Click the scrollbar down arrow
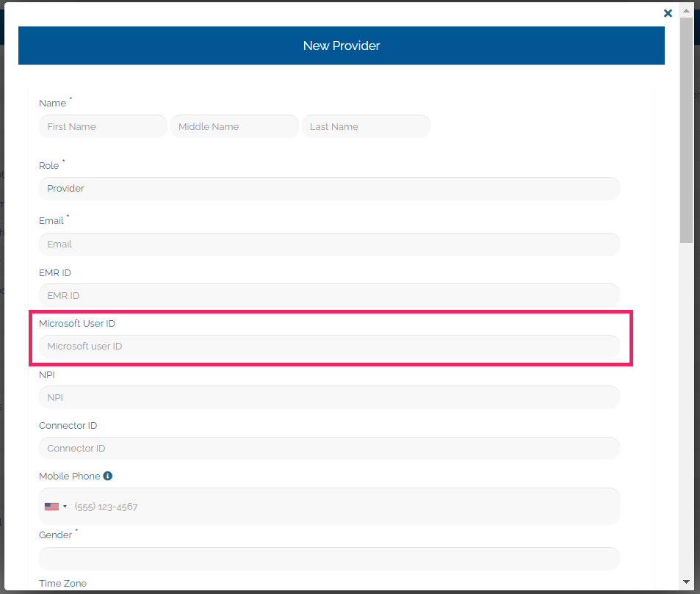This screenshot has width=700, height=594. (x=686, y=582)
